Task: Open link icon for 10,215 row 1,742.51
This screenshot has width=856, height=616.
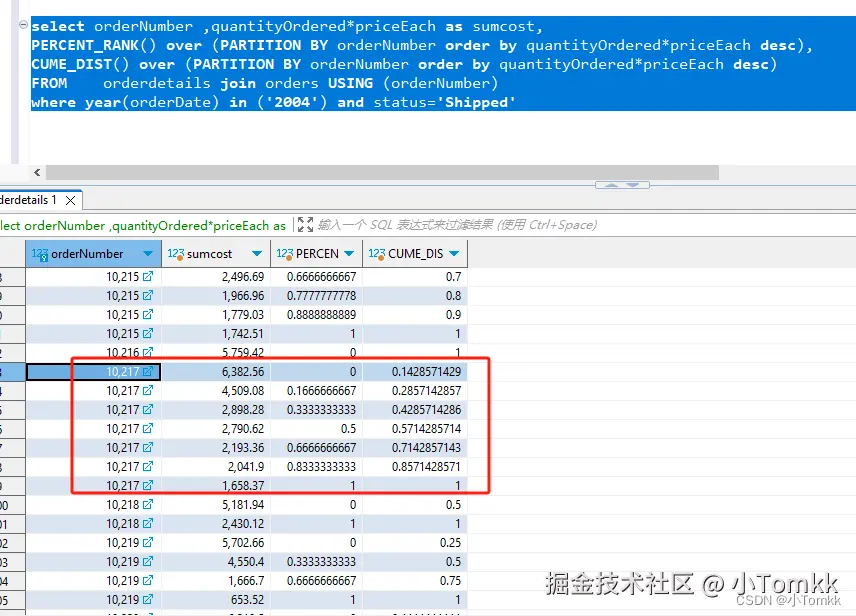Action: pos(148,333)
